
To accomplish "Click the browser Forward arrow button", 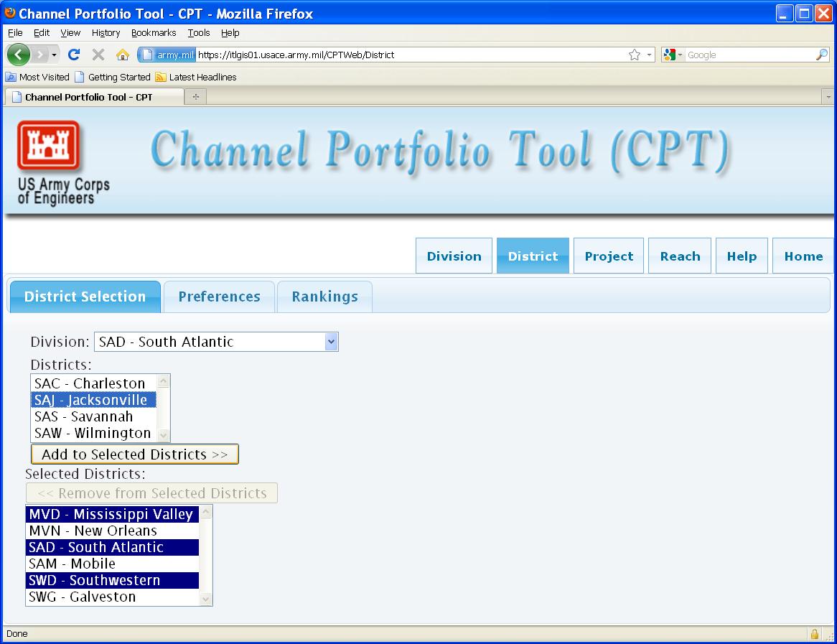I will point(39,55).
